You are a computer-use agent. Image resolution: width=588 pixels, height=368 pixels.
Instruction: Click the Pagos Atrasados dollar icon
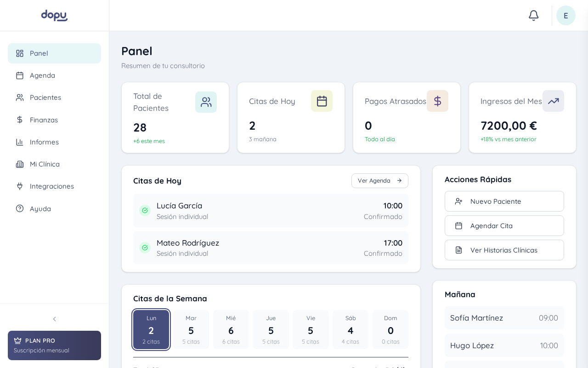[437, 101]
